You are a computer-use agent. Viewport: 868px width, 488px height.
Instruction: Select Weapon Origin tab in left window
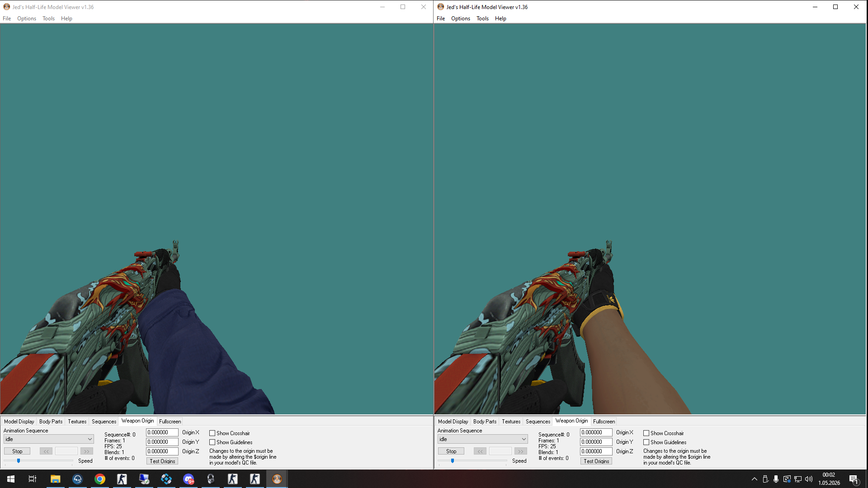click(138, 421)
